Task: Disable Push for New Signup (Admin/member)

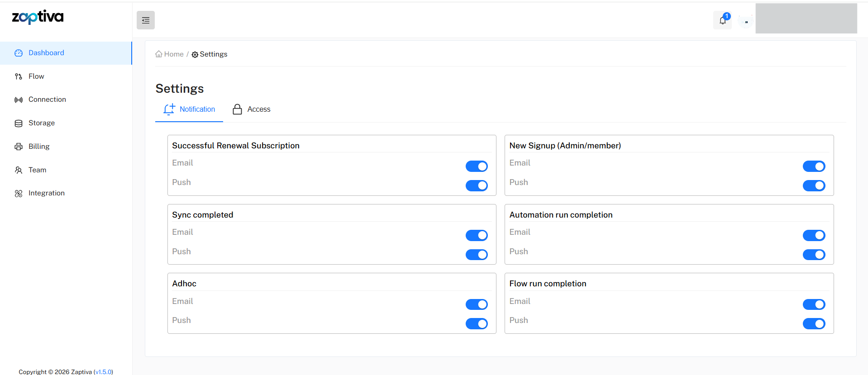Action: 814,185
